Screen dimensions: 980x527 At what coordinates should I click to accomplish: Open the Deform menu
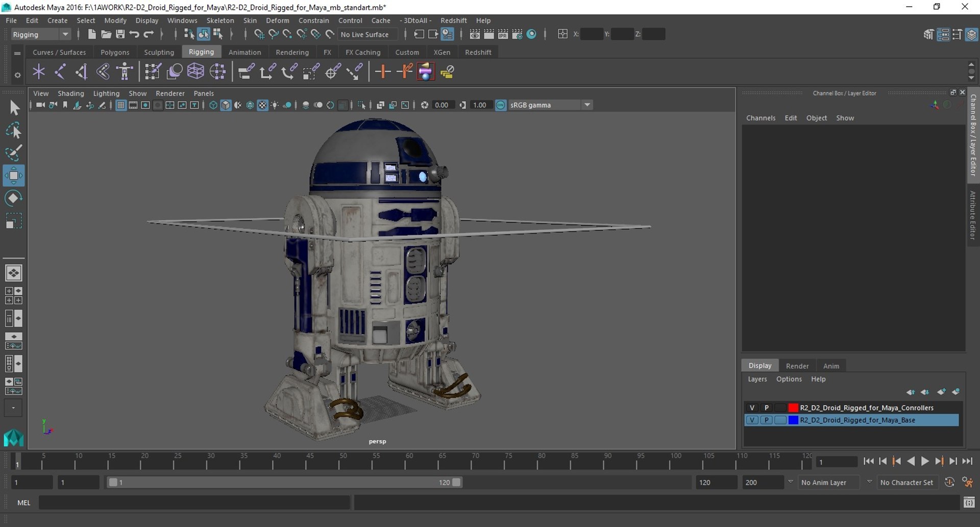point(277,20)
